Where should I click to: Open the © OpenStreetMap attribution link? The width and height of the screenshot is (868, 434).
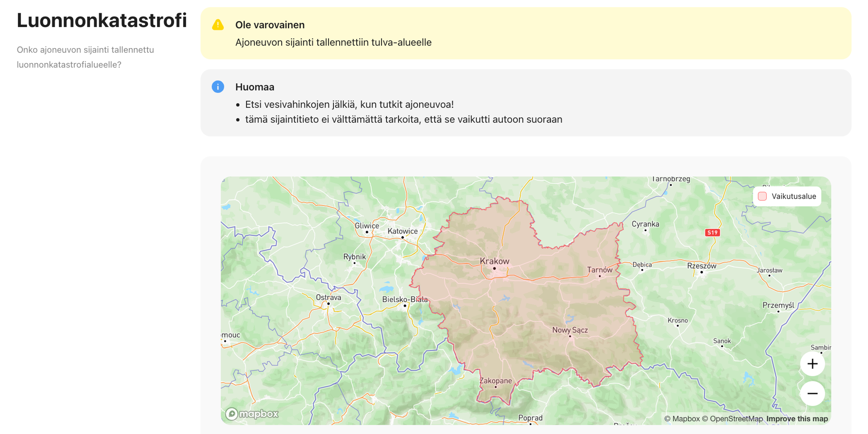(732, 418)
